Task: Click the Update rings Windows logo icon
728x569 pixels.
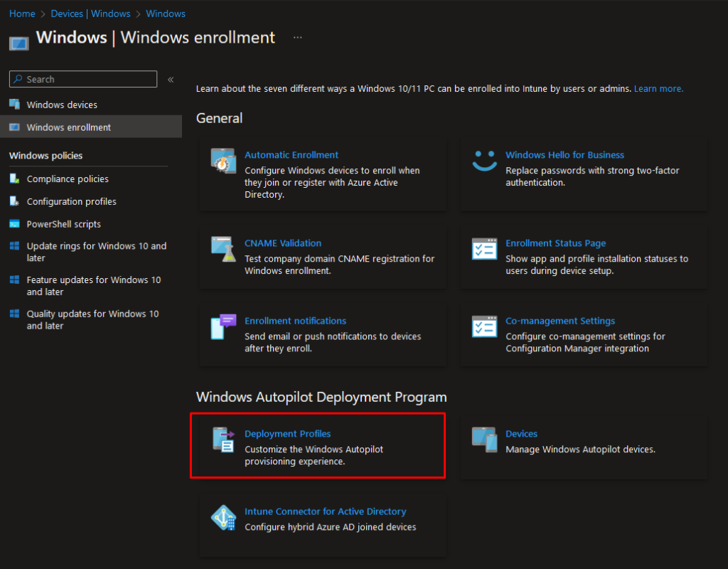Action: point(14,245)
